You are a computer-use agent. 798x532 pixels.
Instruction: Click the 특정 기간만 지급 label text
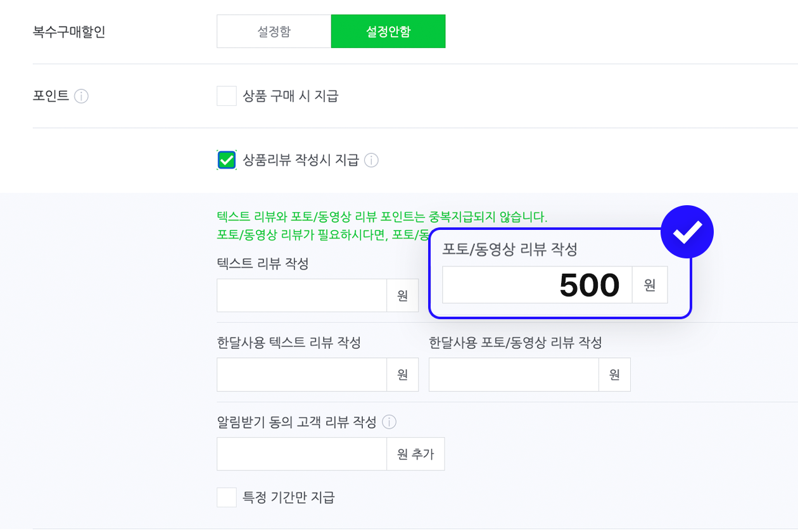288,497
